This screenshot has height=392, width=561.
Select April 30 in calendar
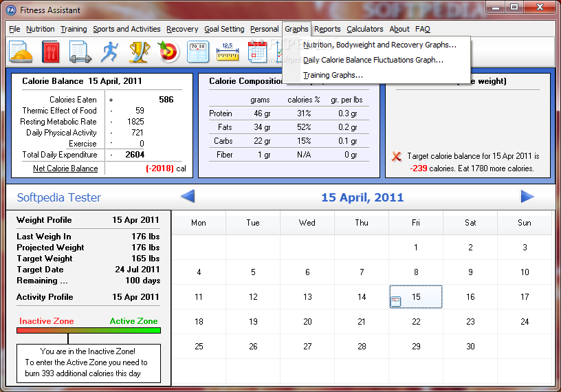coord(470,346)
